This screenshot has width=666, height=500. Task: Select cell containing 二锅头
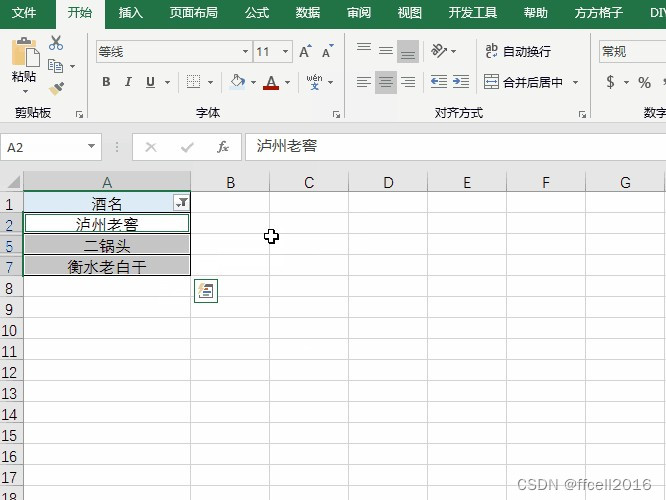[107, 245]
